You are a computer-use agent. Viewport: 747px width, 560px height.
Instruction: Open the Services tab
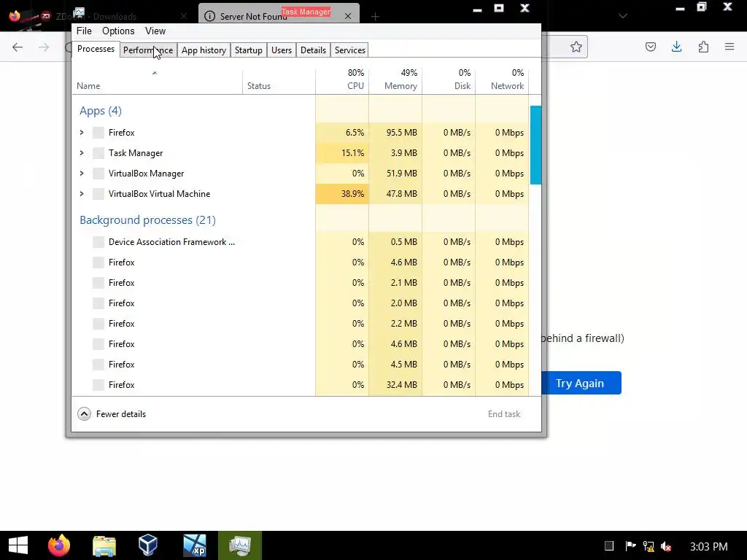(349, 50)
